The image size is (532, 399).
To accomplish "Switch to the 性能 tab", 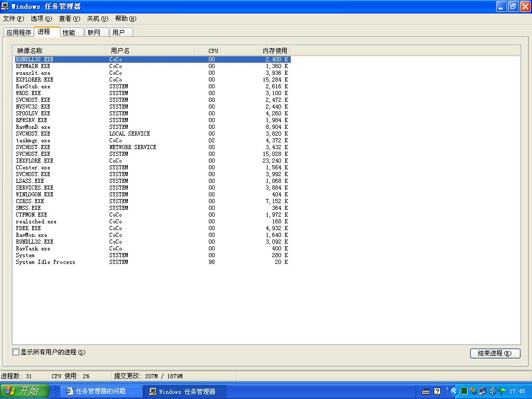I will click(72, 32).
